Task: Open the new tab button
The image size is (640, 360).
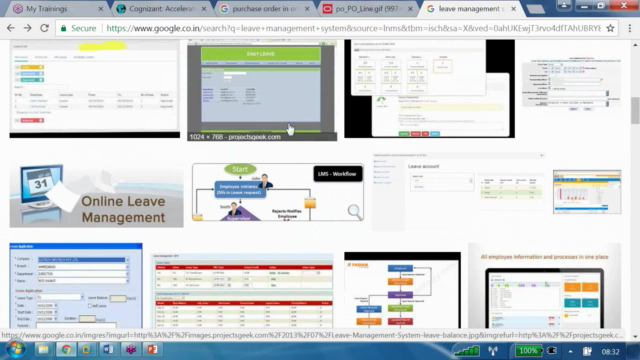Action: click(536, 9)
